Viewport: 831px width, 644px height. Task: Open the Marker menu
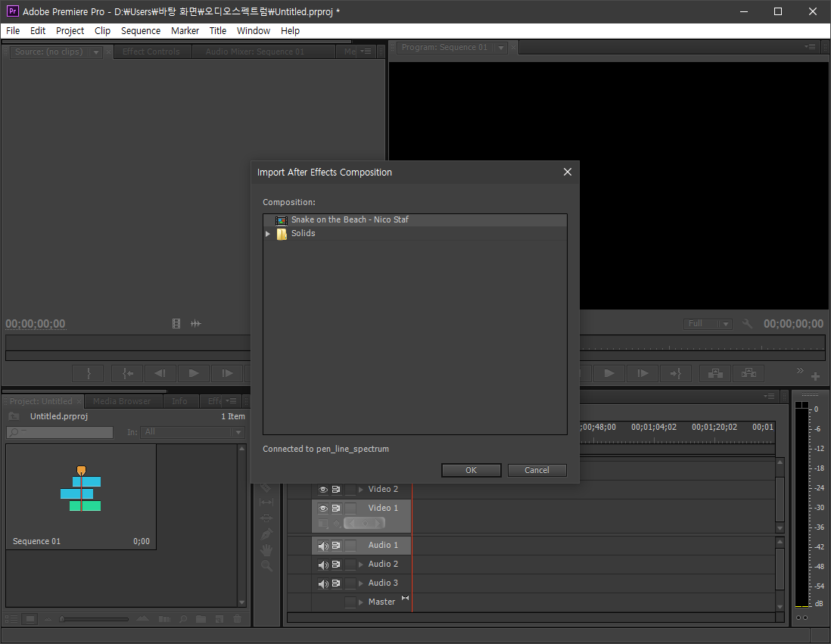click(x=185, y=31)
